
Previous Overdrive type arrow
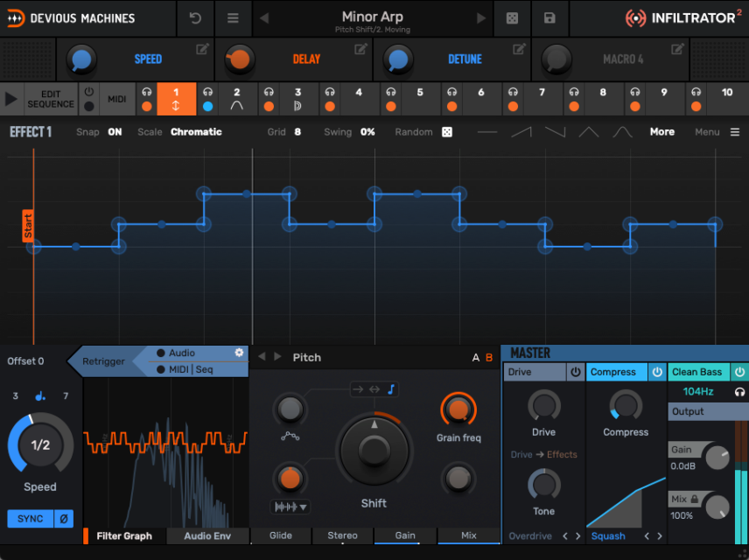[565, 536]
